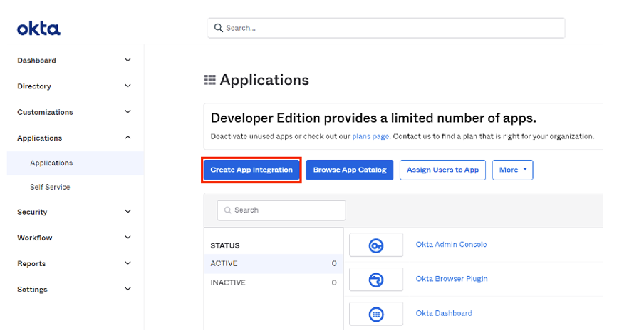Expand the Reports section chevron
This screenshot has width=644, height=331.
tap(128, 263)
